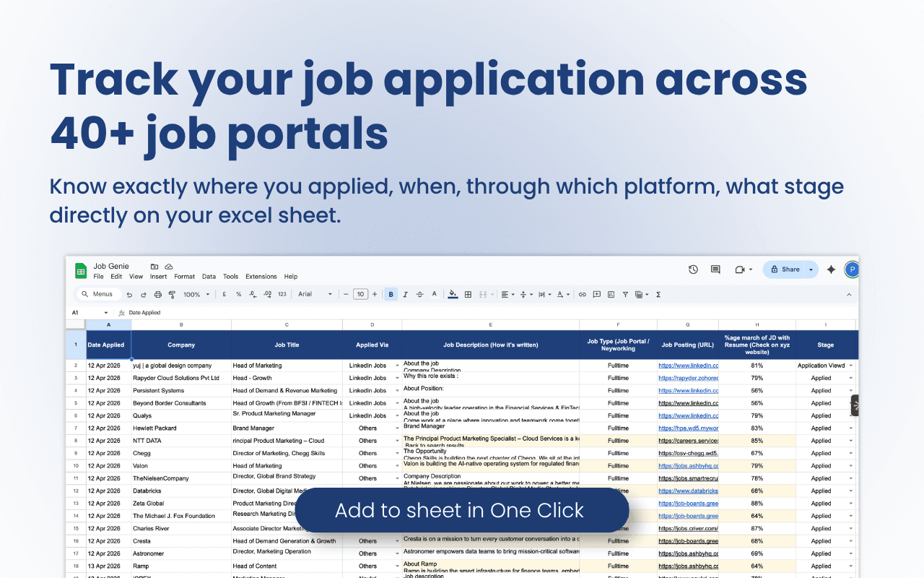
Task: Click the Add to sheet in One Click button
Action: 459,510
